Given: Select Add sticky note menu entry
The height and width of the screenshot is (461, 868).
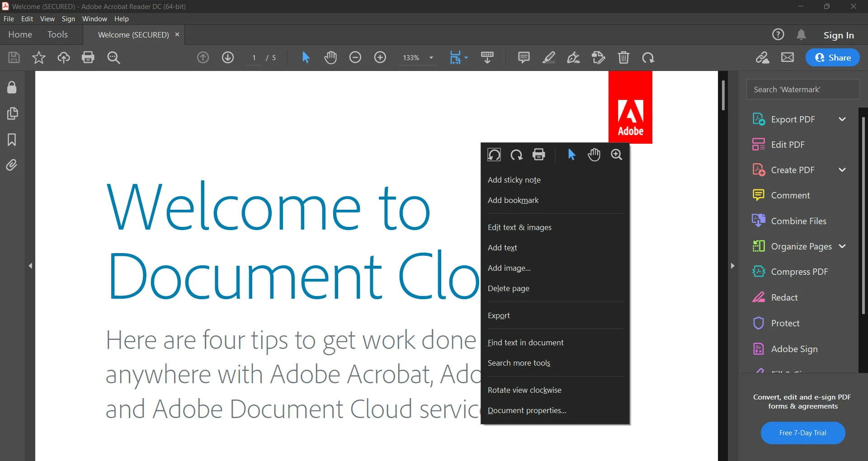Looking at the screenshot, I should 555,180.
